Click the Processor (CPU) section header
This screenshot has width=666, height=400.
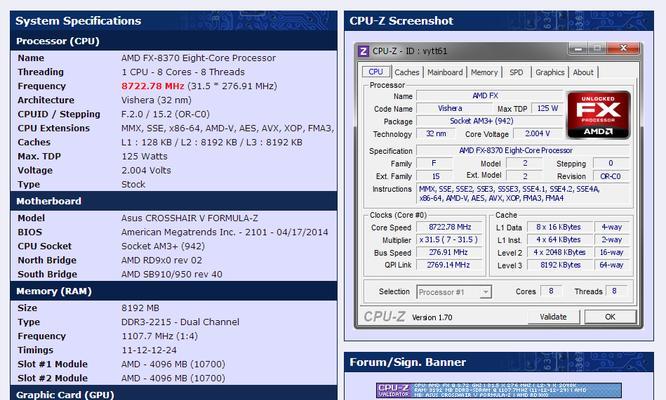pos(58,41)
